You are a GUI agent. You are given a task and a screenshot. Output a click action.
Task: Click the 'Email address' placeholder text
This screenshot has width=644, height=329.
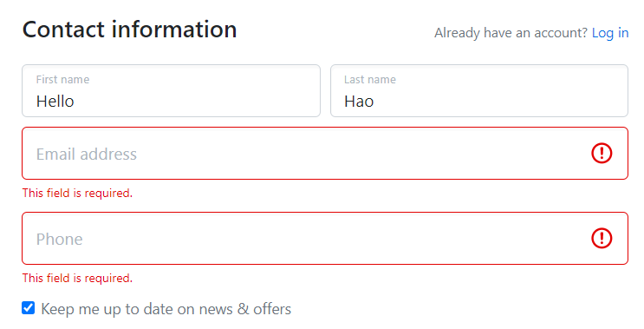[x=87, y=155]
